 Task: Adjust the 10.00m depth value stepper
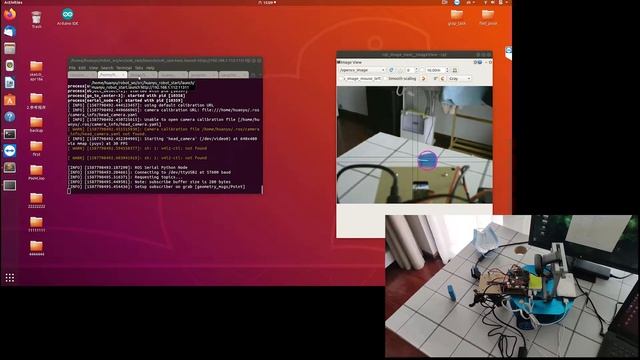click(447, 70)
